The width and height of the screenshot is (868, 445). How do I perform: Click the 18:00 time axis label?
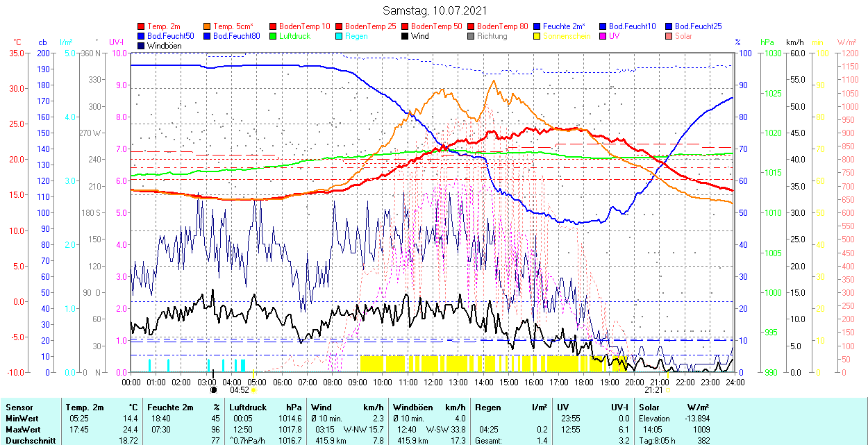coord(585,382)
